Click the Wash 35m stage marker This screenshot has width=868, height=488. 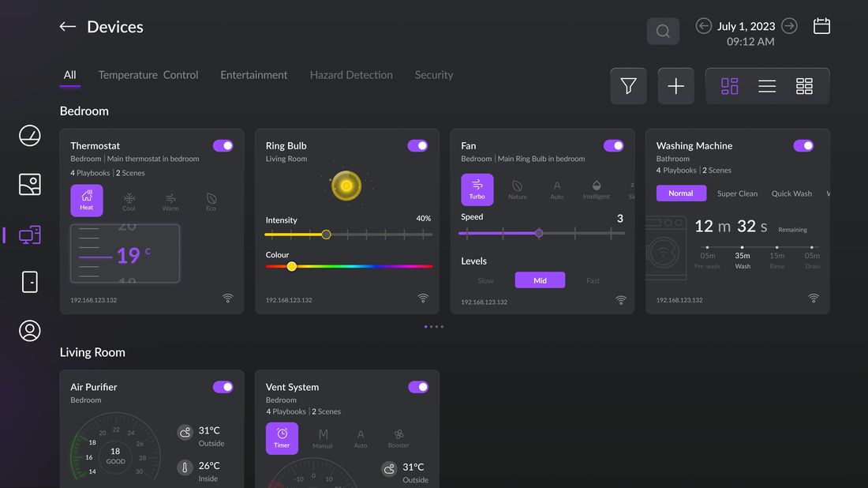[743, 257]
